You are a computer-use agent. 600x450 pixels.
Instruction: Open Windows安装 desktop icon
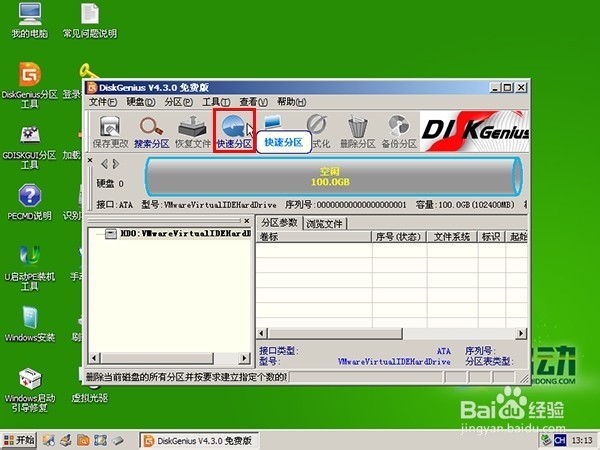[29, 324]
